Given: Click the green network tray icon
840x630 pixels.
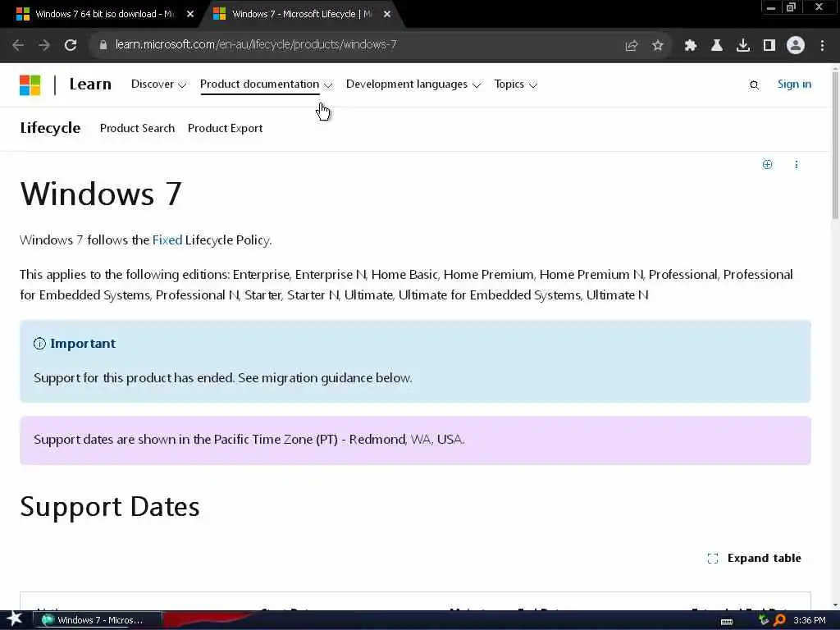Looking at the screenshot, I should point(764,620).
